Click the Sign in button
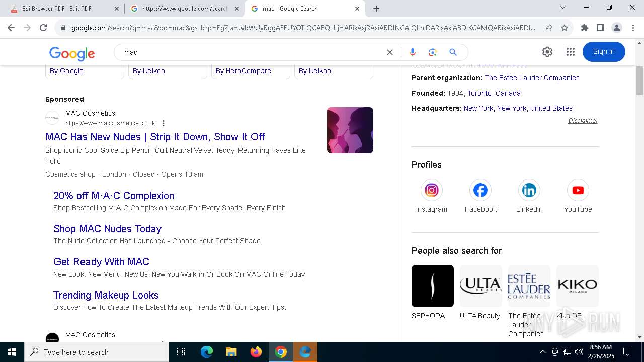Screen dimensions: 644x362 (604, 52)
